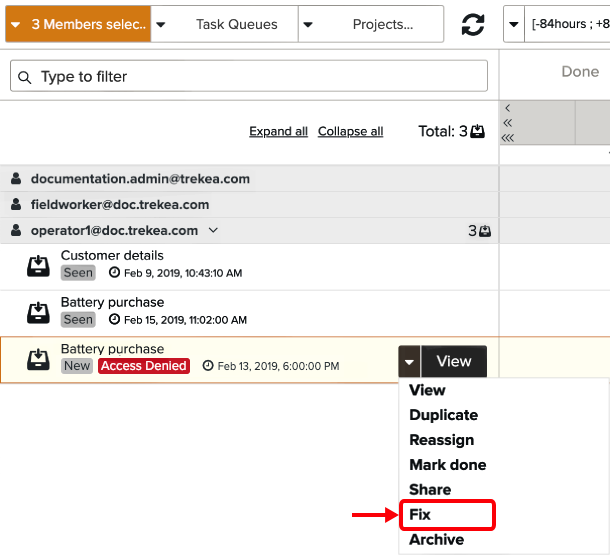
Task: Click the Expand all link
Action: point(278,132)
